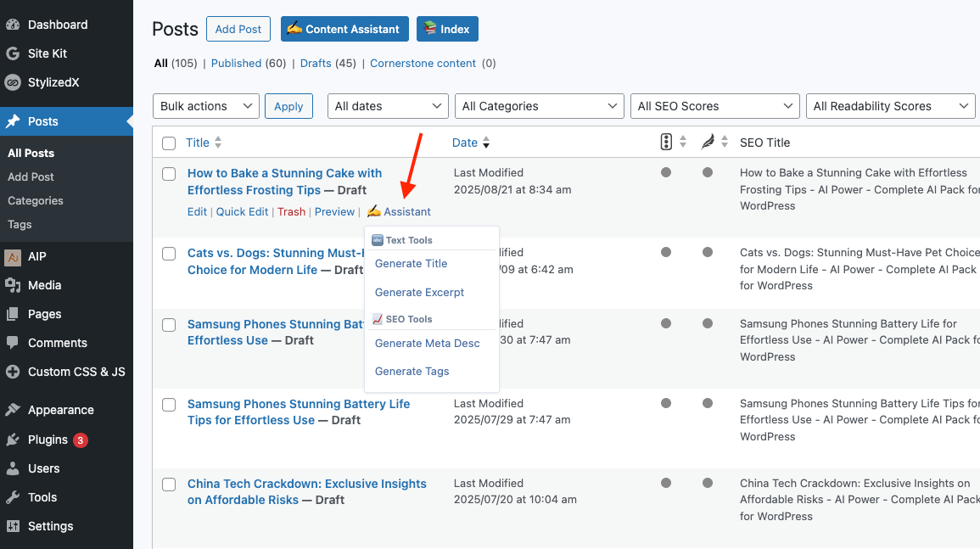Open the Plugins plug icon
This screenshot has height=549, width=980.
pos(13,440)
